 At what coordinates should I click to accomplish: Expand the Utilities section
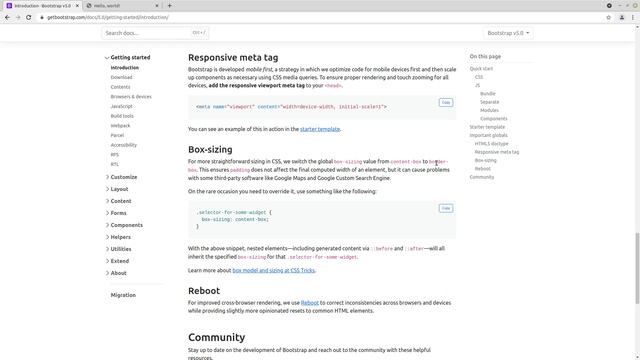(118, 249)
